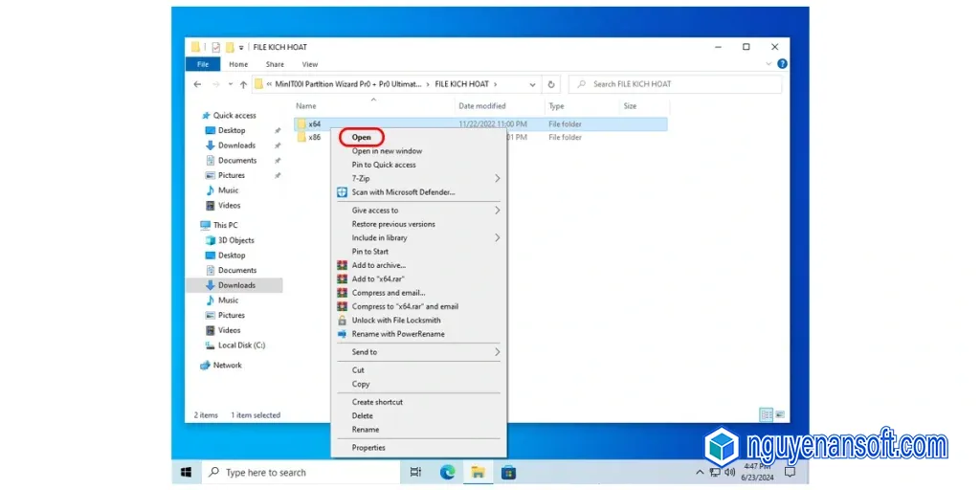The width and height of the screenshot is (980, 490).
Task: Click the PowerRename icon
Action: (342, 334)
